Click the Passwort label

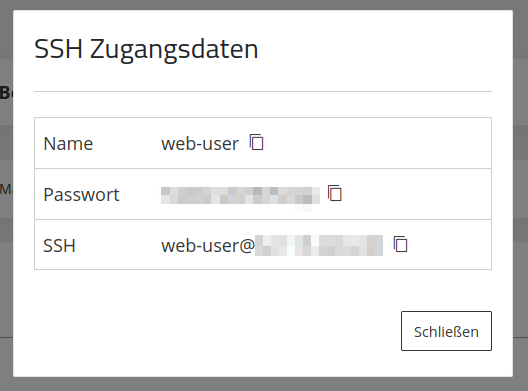(81, 195)
